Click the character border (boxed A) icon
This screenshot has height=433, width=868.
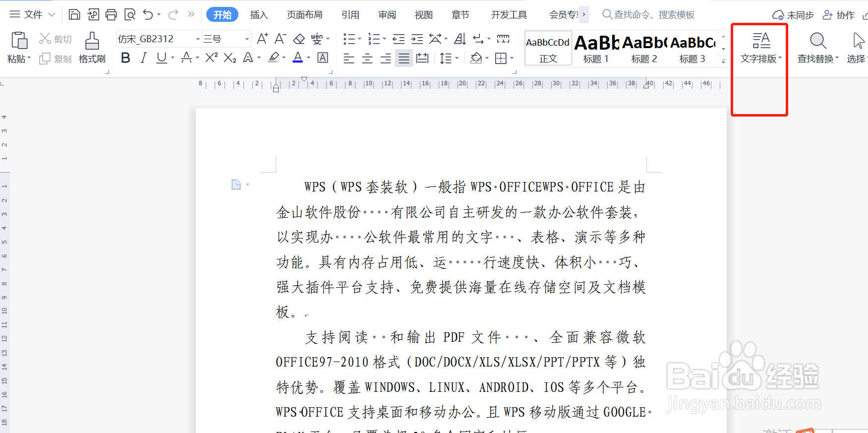point(323,58)
